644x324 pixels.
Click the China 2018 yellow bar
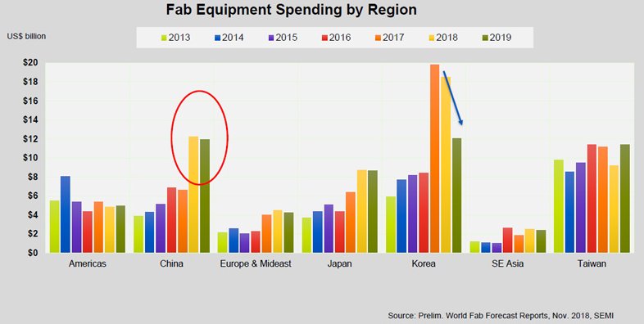(193, 194)
